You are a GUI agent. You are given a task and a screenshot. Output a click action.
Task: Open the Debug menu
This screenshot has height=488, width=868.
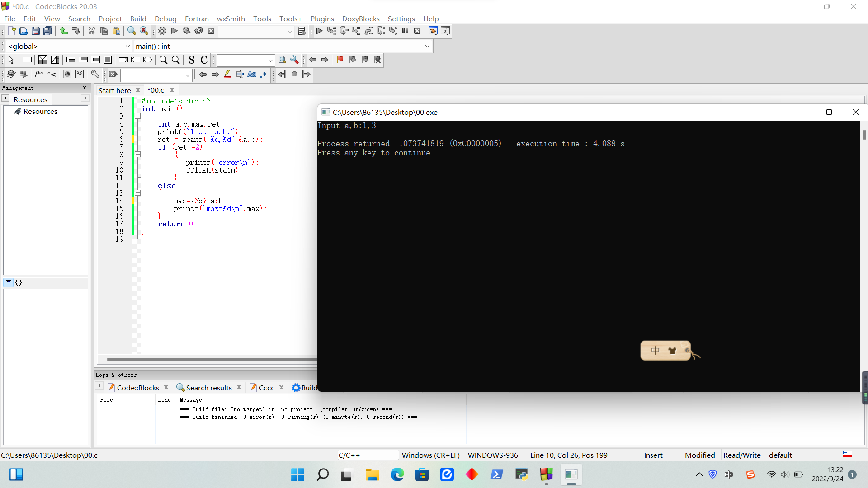point(165,19)
